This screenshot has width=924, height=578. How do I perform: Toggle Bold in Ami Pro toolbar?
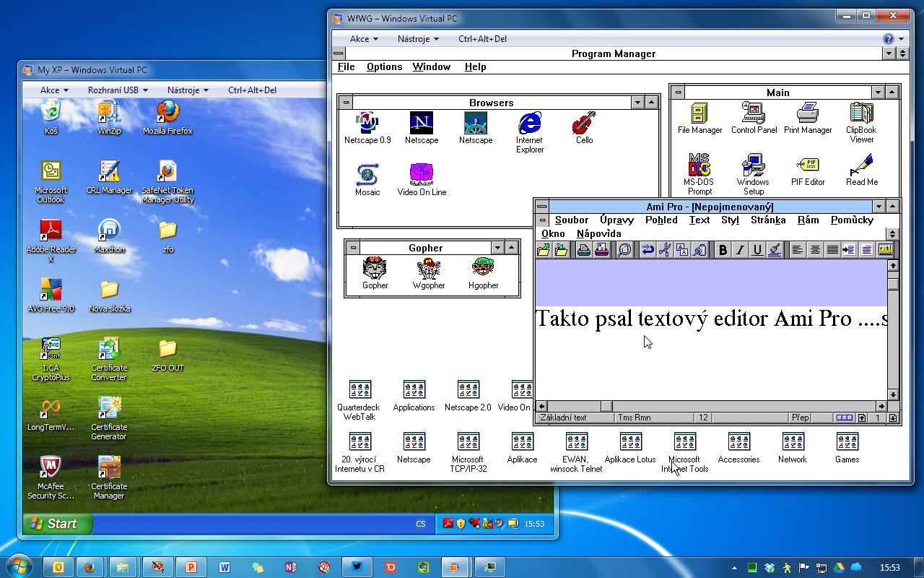coord(723,250)
